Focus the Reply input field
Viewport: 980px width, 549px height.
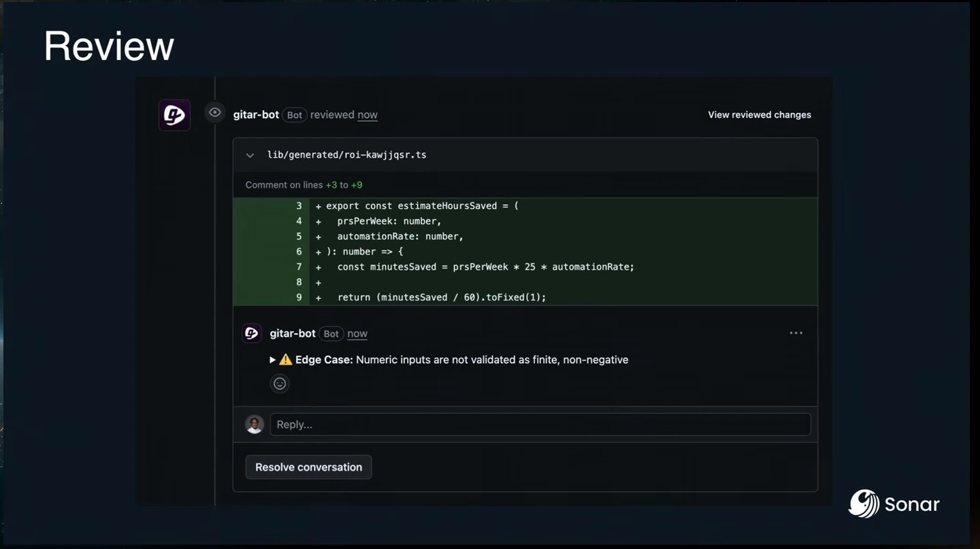pyautogui.click(x=540, y=425)
